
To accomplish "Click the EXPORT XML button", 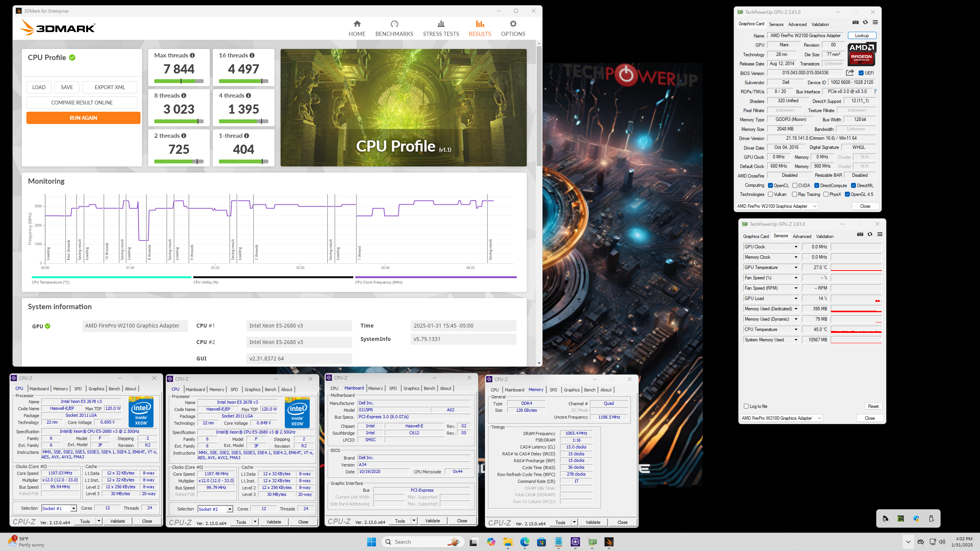I will [110, 87].
